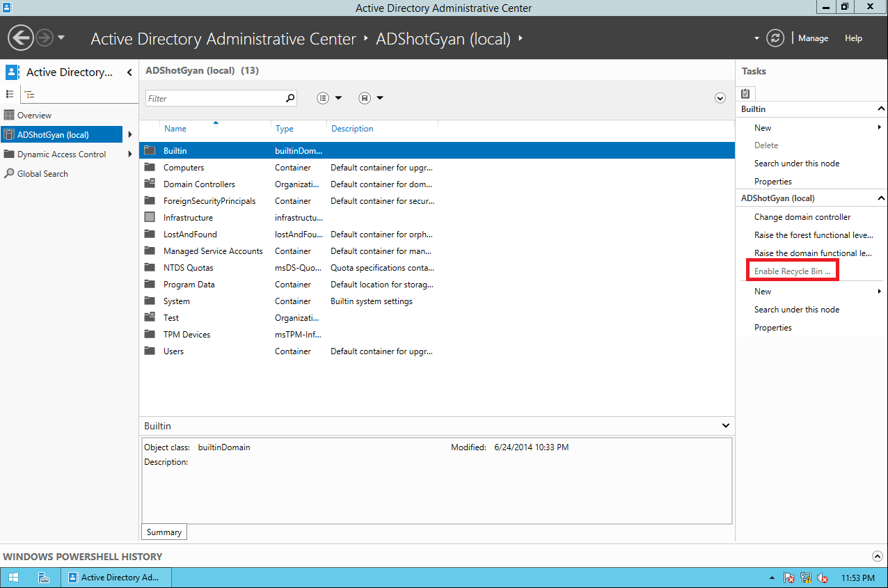The height and width of the screenshot is (588, 888).
Task: Click the save query icon near the filter box
Action: tap(365, 98)
